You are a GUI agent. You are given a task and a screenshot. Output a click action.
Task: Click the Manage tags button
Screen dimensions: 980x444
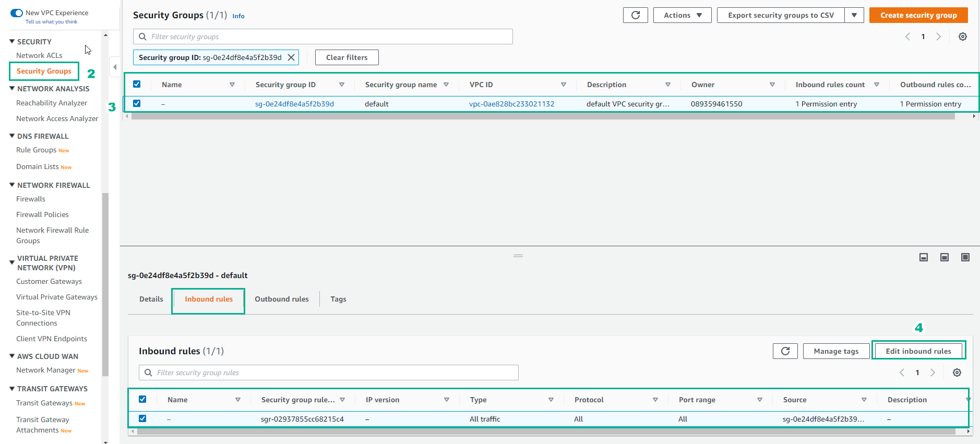(x=836, y=351)
